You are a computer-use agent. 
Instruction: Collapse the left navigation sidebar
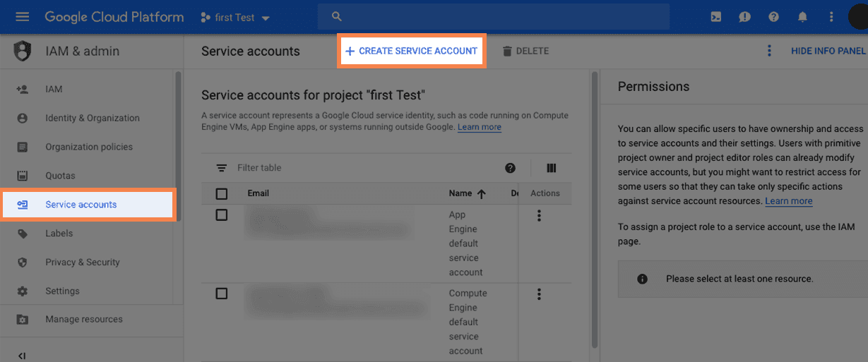tap(22, 356)
